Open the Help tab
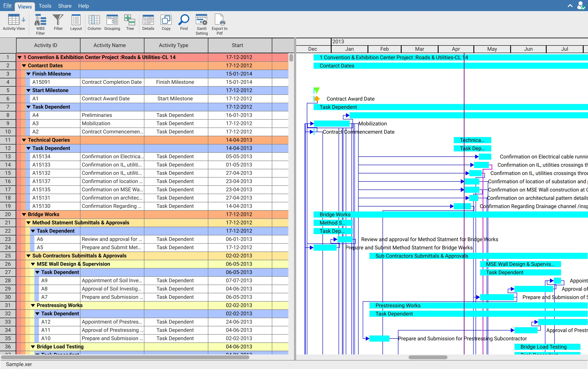 [84, 6]
